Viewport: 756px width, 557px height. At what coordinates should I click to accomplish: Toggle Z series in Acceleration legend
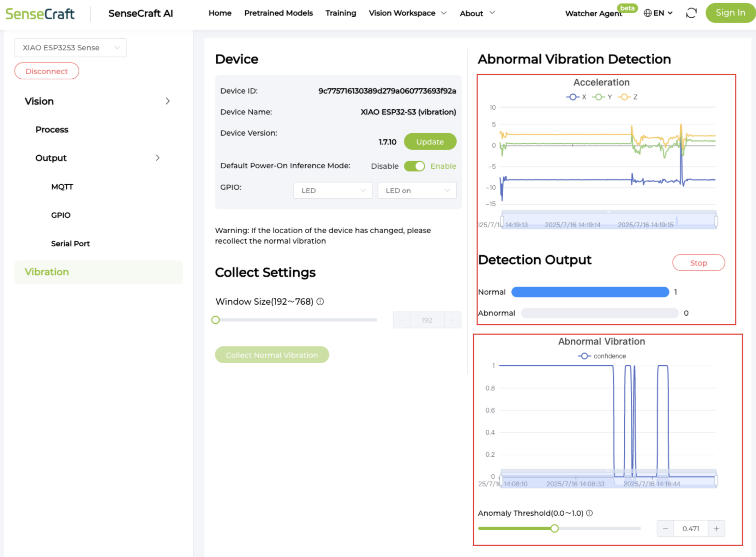(x=628, y=97)
